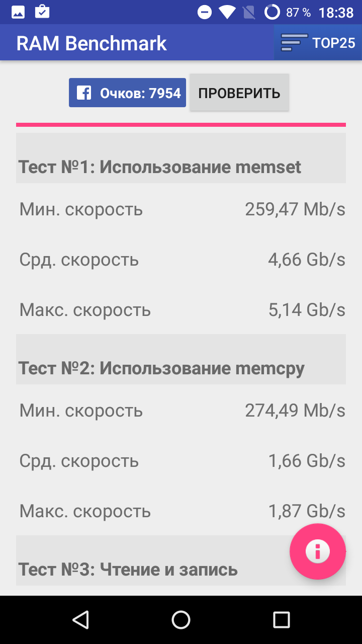Tap the pink progress line under score

[181, 124]
